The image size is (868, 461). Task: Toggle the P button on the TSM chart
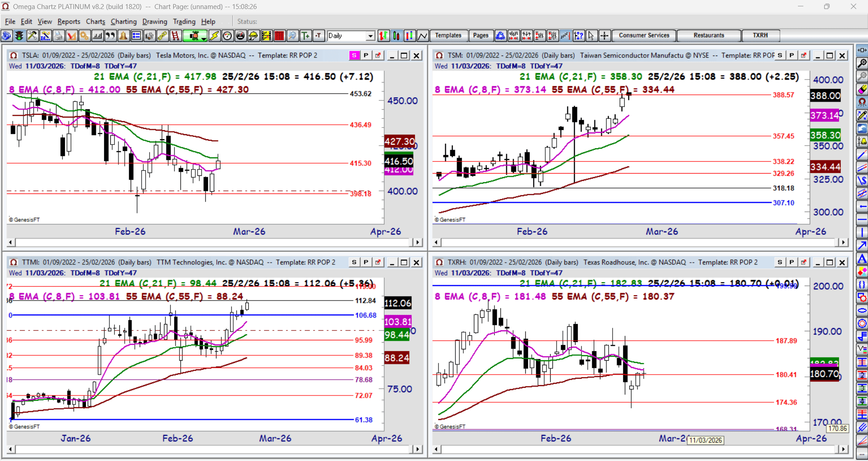[x=792, y=55]
